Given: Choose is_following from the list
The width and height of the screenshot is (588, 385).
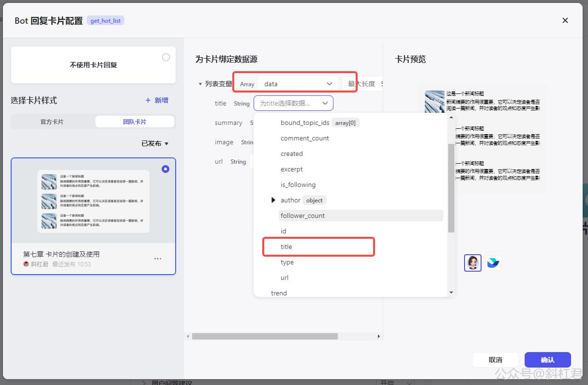Looking at the screenshot, I should click(298, 185).
